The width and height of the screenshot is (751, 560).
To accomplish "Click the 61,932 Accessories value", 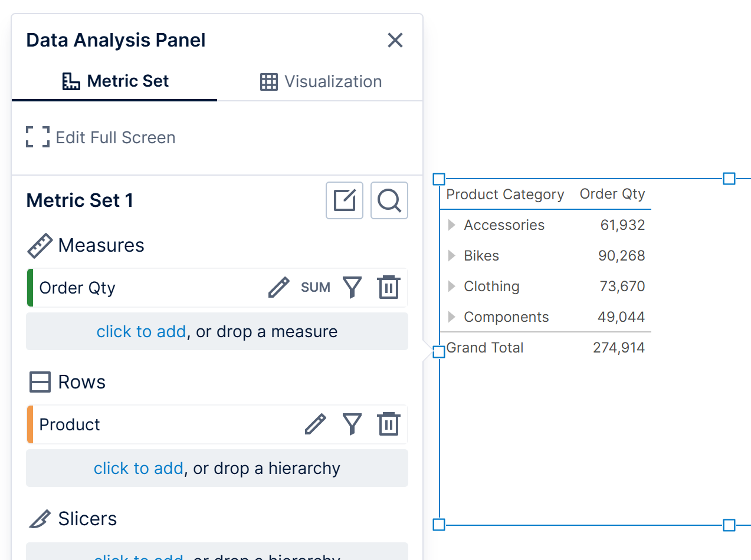I will point(622,225).
